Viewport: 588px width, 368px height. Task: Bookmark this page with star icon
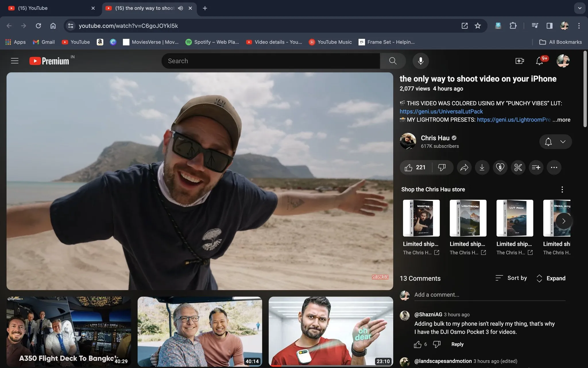478,26
